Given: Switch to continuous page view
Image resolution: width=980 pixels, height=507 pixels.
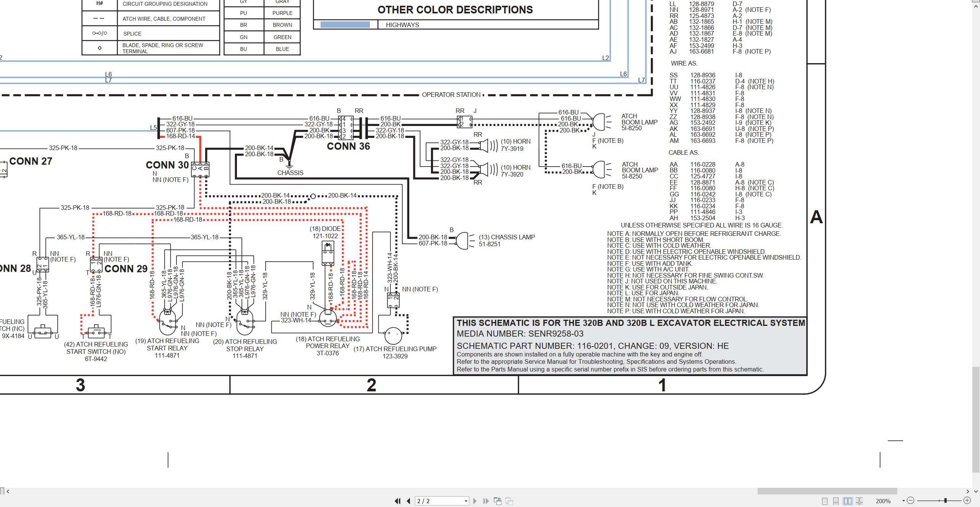Looking at the screenshot, I should click(836, 501).
